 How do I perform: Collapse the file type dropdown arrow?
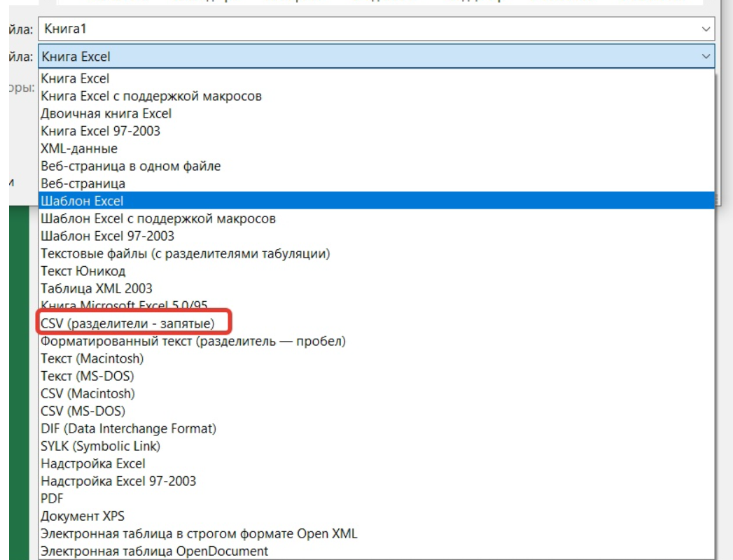point(706,57)
